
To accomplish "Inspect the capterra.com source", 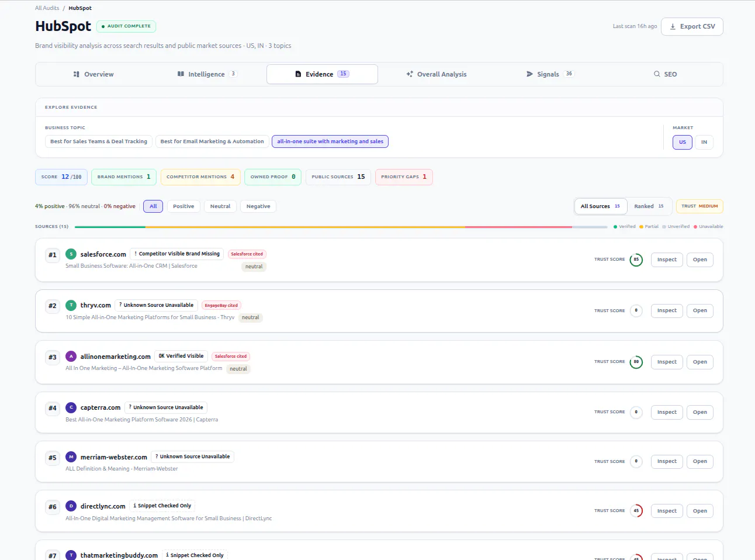I will [x=667, y=412].
